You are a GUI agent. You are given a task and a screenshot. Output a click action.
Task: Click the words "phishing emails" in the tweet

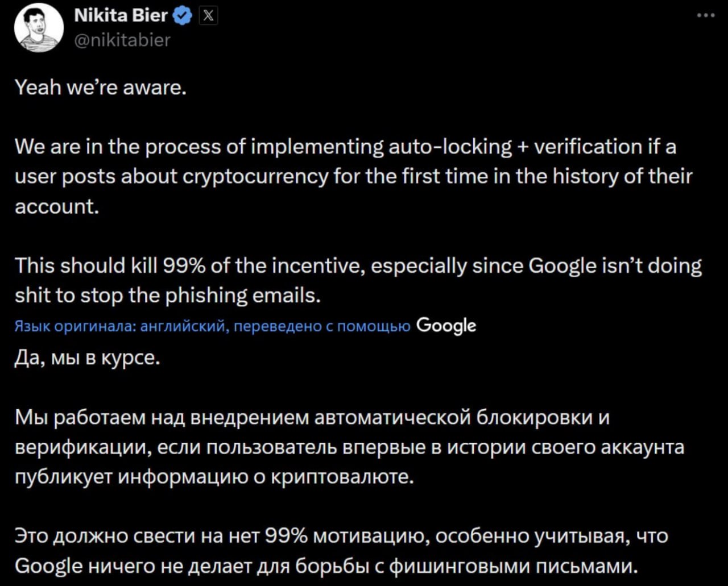coord(262,295)
